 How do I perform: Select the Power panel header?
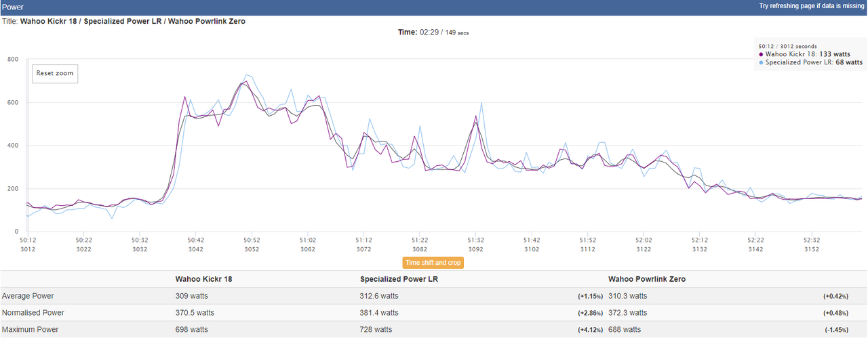pyautogui.click(x=434, y=7)
